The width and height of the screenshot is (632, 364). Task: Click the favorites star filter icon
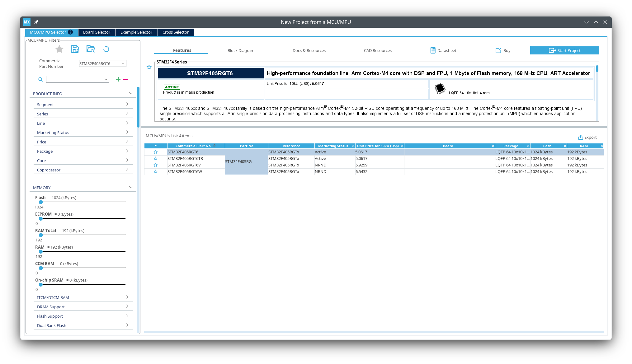(59, 49)
